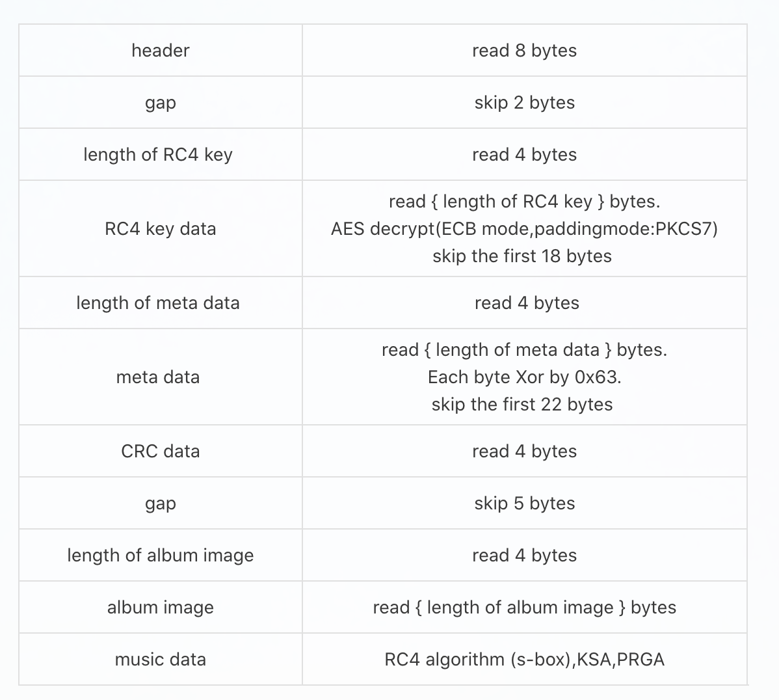The image size is (779, 700).
Task: Click the "header" table cell
Action: pos(160,51)
